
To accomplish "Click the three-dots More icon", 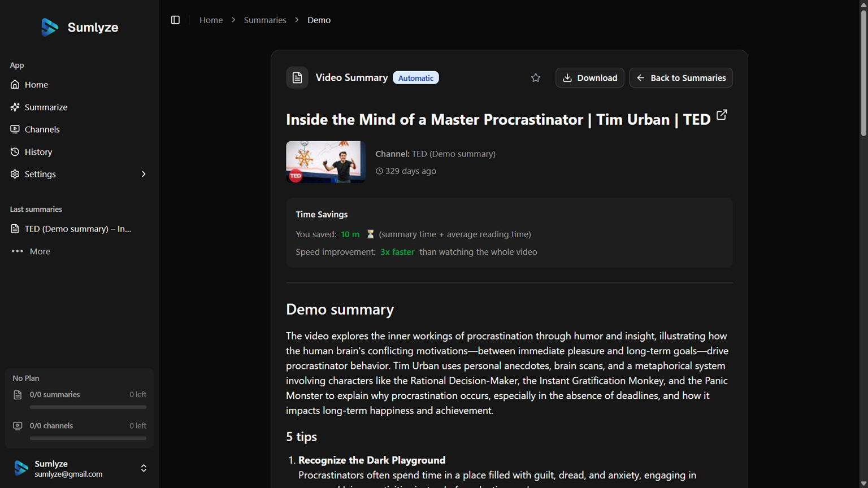I will pos(18,251).
